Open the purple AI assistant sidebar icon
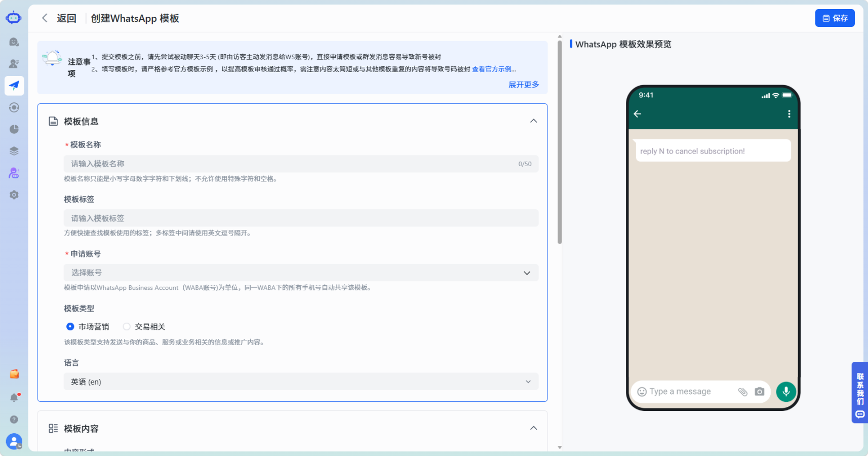This screenshot has width=868, height=456. click(x=14, y=173)
